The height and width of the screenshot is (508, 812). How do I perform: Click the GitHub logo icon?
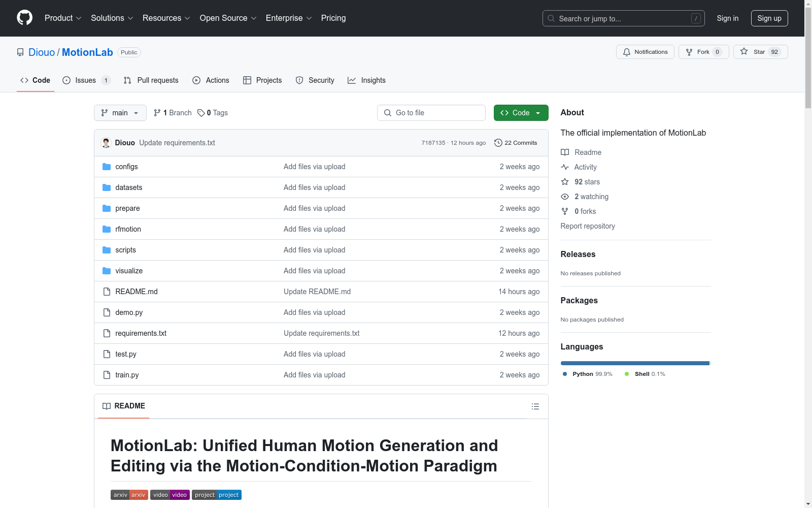pyautogui.click(x=24, y=18)
